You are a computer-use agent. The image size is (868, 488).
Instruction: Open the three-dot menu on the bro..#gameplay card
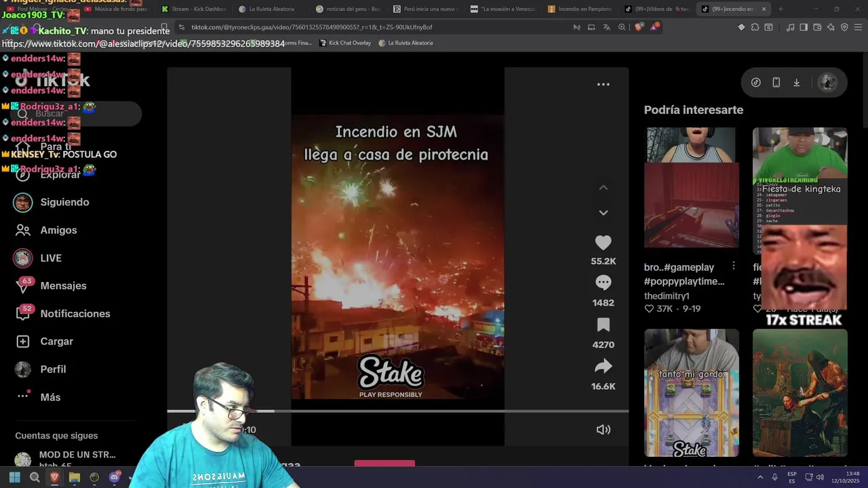[733, 266]
